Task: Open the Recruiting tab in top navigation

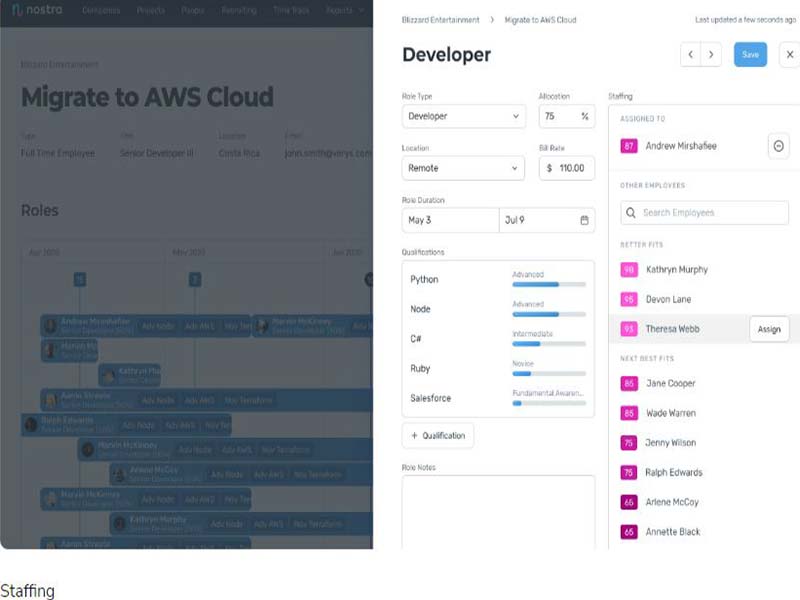Action: [x=239, y=11]
